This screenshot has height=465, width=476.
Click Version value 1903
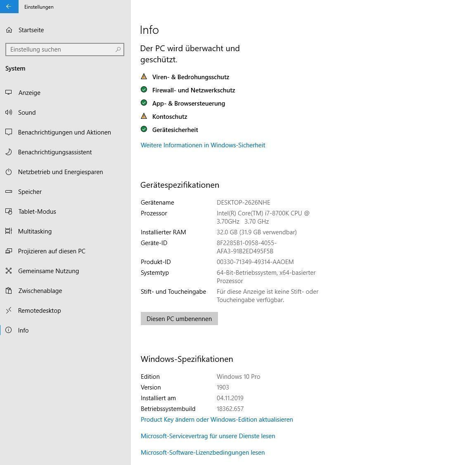pos(223,387)
